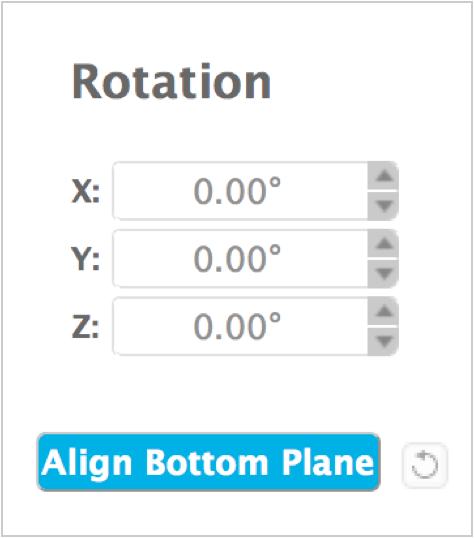The width and height of the screenshot is (474, 538).
Task: Click the Align Bottom Plane button
Action: (x=208, y=462)
